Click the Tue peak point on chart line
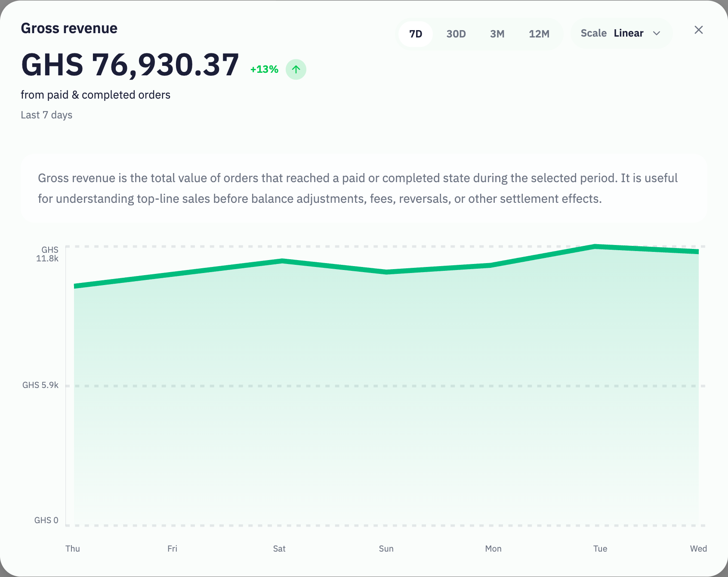This screenshot has width=728, height=577. (x=595, y=246)
